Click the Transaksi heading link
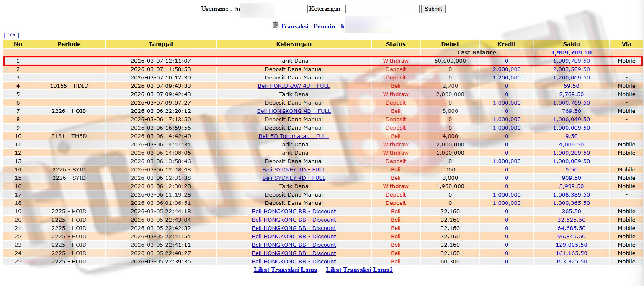644x286 pixels. click(294, 26)
